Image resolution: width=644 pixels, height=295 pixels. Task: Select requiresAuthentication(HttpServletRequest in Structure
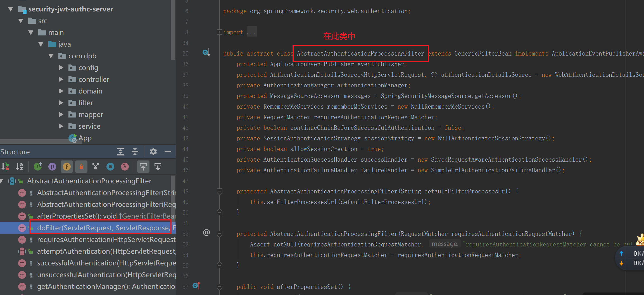point(106,239)
